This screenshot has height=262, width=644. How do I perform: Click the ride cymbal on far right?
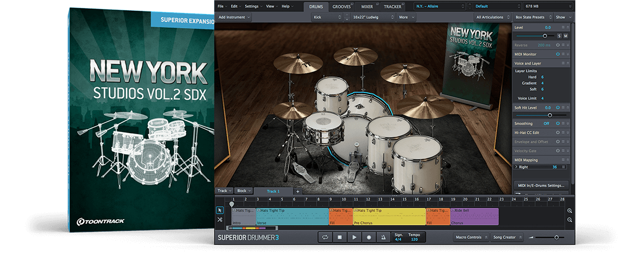pyautogui.click(x=424, y=107)
